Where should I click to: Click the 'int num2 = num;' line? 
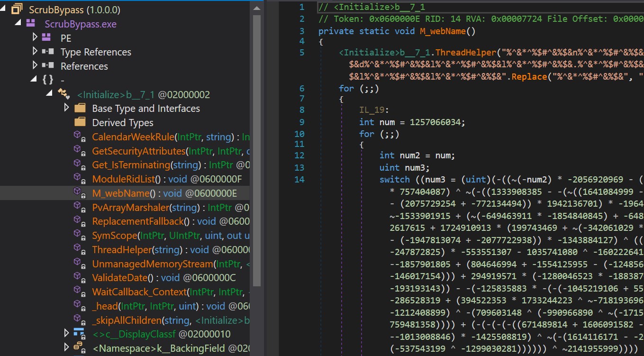tap(417, 155)
